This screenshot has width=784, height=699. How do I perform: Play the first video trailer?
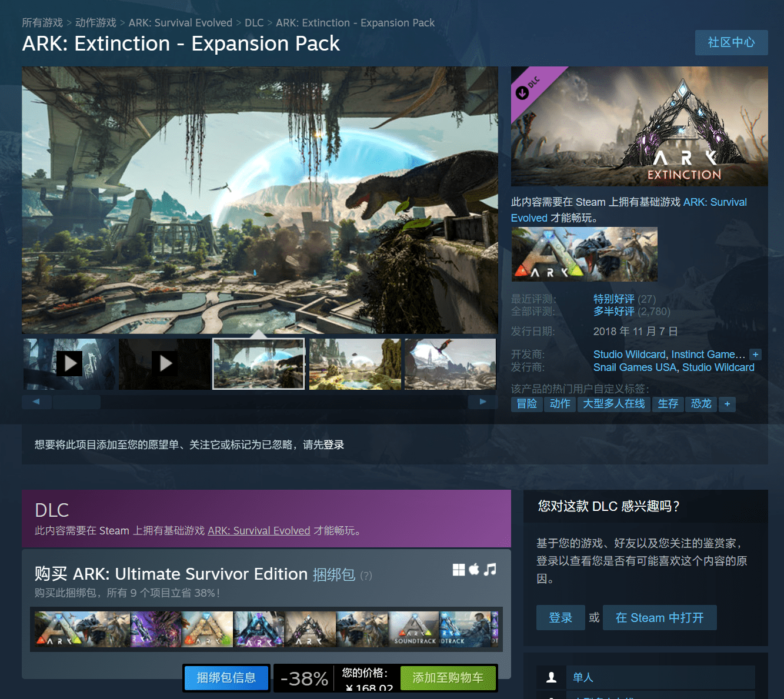coord(69,364)
